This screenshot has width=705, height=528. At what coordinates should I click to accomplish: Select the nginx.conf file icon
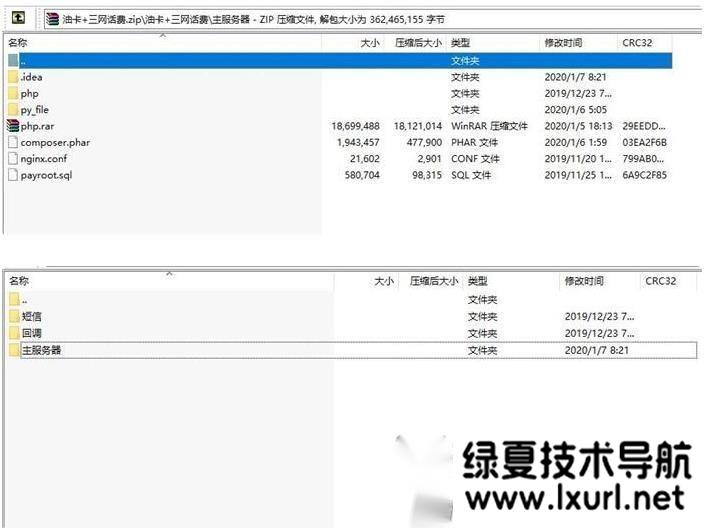[x=13, y=159]
